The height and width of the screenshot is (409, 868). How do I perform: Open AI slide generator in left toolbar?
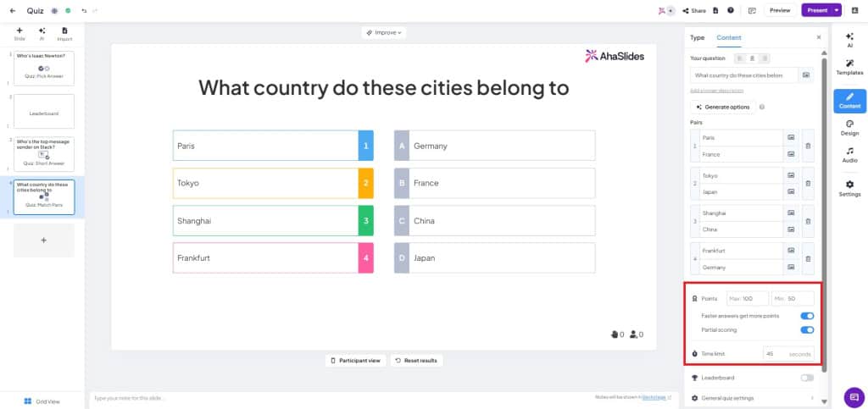pos(42,34)
